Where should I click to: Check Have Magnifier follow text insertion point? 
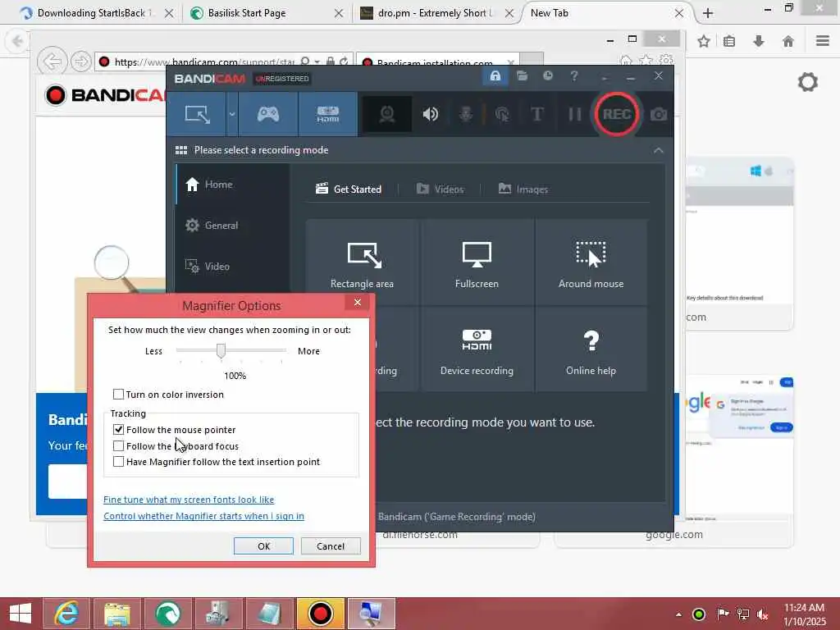[118, 462]
